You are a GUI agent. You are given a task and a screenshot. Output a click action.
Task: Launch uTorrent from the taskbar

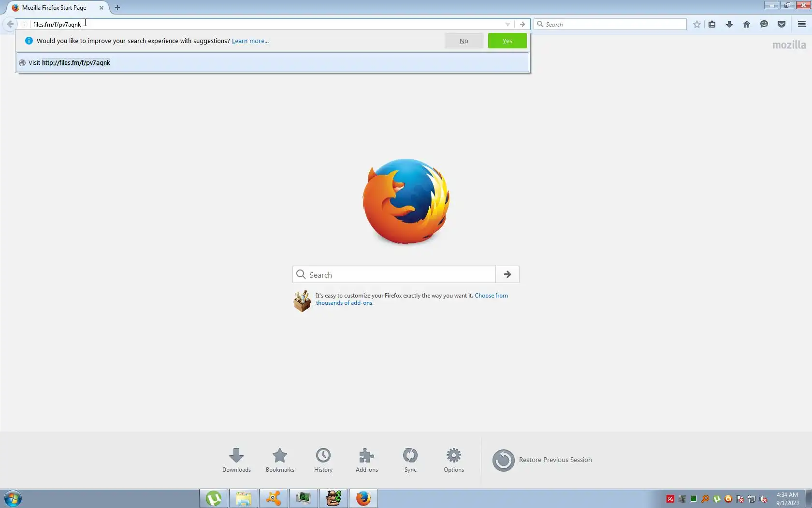pyautogui.click(x=214, y=498)
